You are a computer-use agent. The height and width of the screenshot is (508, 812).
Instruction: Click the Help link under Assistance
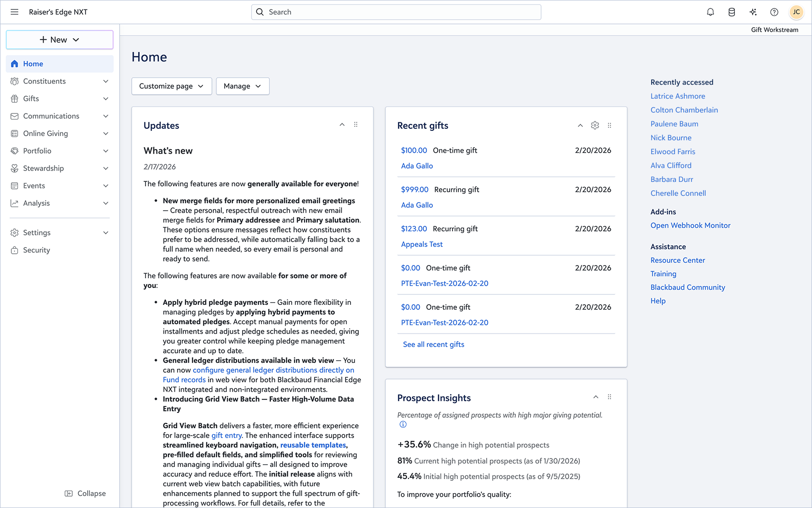[x=658, y=301]
